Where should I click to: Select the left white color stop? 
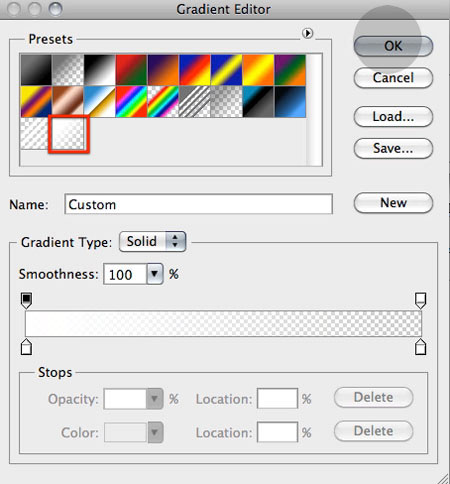(x=26, y=347)
